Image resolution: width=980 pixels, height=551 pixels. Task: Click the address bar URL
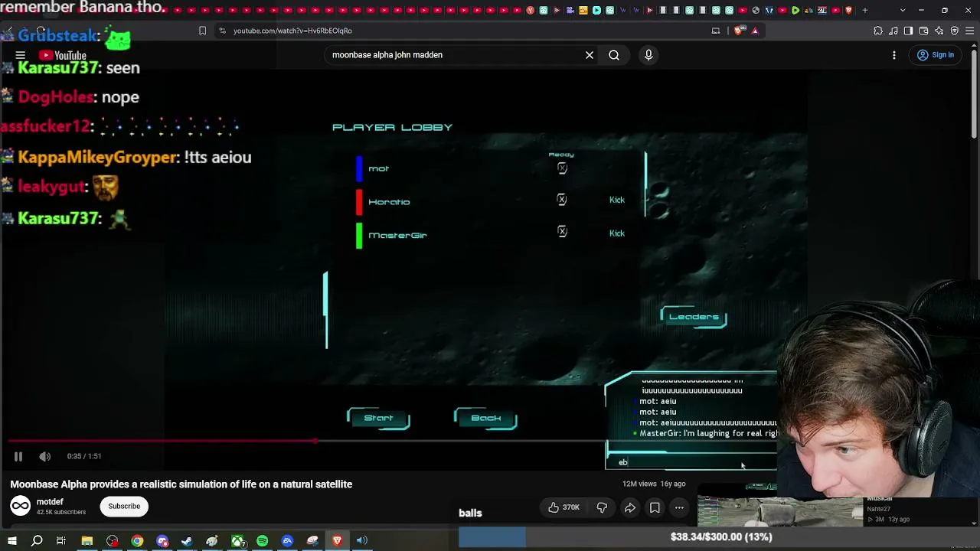pyautogui.click(x=292, y=31)
